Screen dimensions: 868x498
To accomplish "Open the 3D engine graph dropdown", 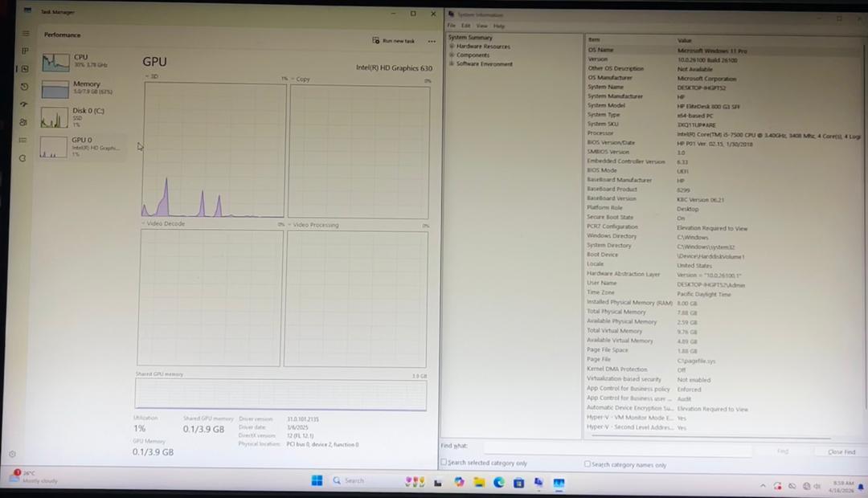I will tap(147, 78).
